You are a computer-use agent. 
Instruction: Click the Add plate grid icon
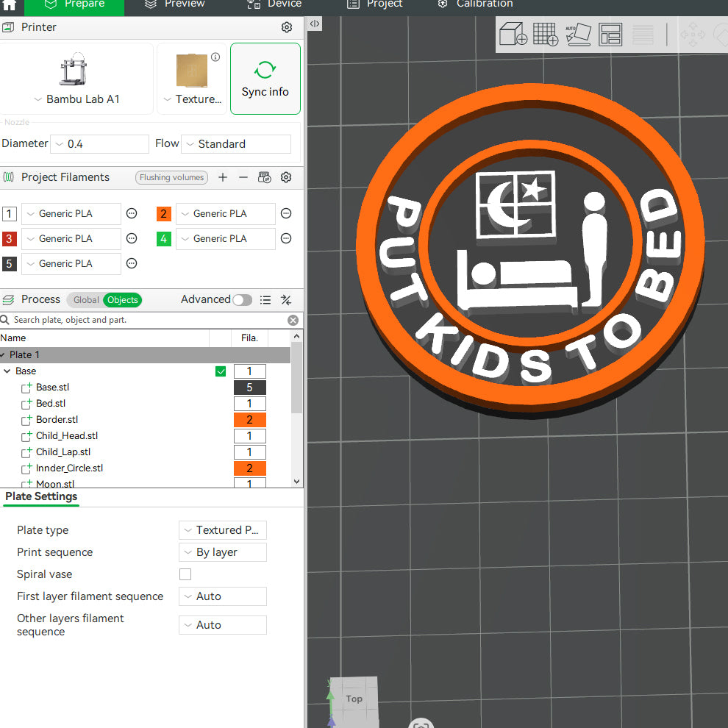click(x=545, y=35)
